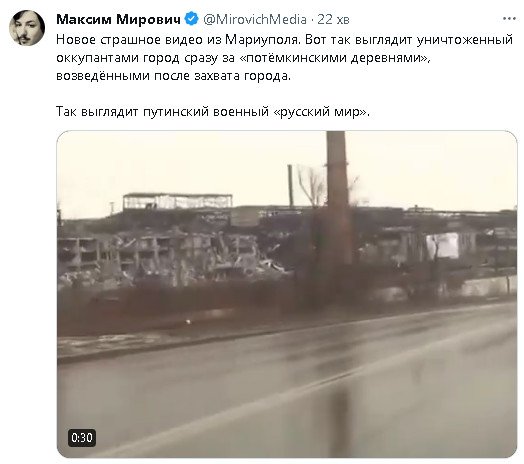Click the line возведёнными после захвата города
This screenshot has width=524, height=464.
[x=173, y=76]
